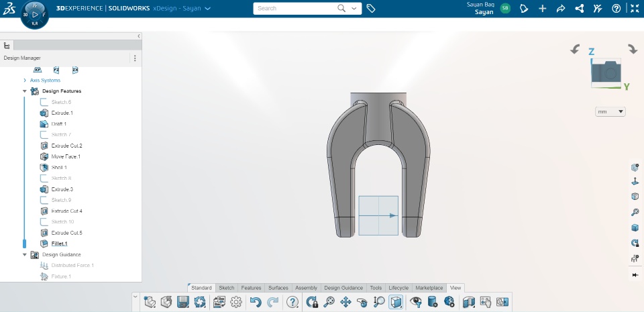Select Fillet.1 feature
The height and width of the screenshot is (312, 644).
coord(59,244)
